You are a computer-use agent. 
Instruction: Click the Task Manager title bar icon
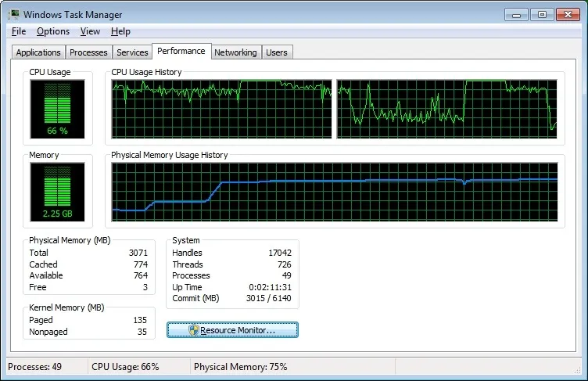(14, 14)
